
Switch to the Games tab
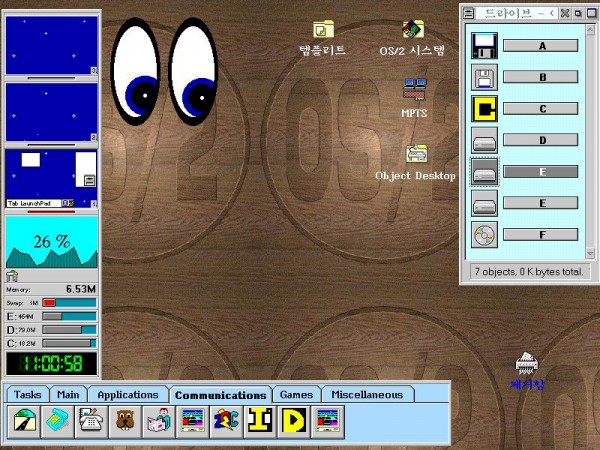pos(296,395)
